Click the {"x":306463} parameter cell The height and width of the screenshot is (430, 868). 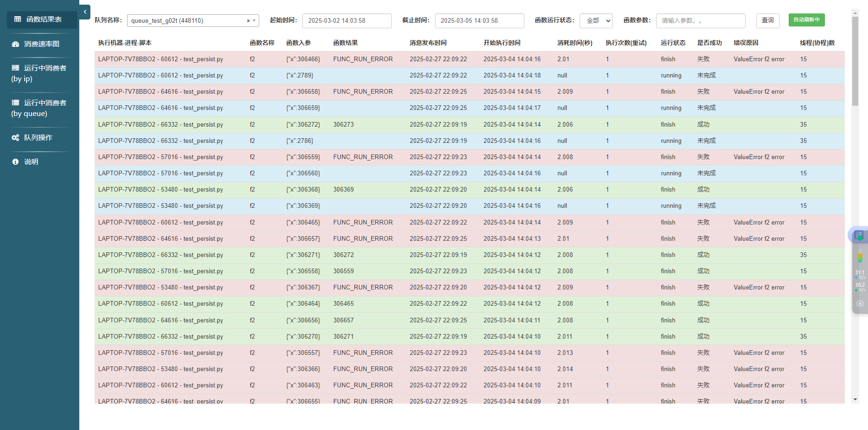coord(303,385)
